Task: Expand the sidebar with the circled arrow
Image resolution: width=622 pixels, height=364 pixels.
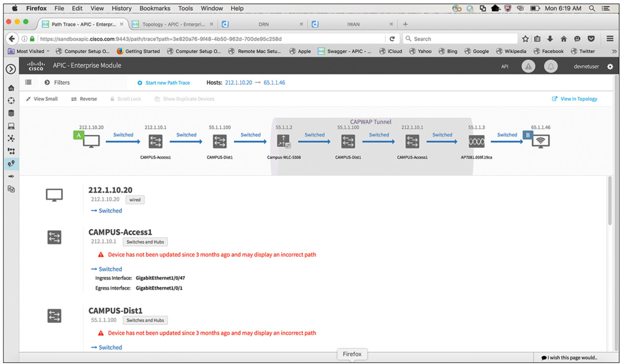Action: (x=11, y=69)
